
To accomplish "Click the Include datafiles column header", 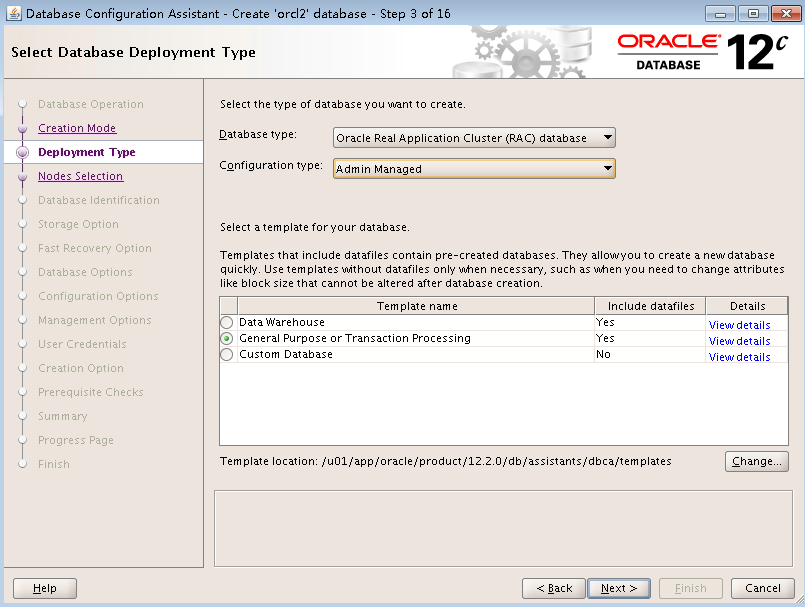I will pos(650,306).
